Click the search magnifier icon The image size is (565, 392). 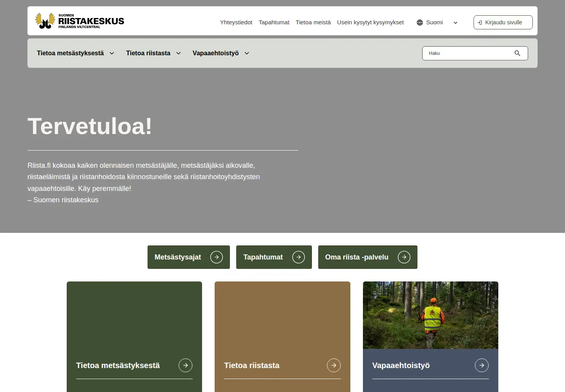[517, 53]
